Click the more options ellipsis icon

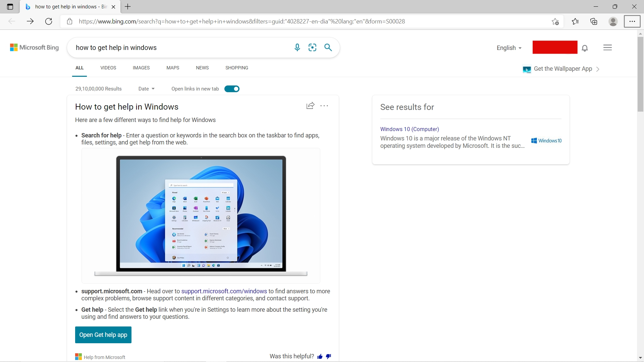click(x=324, y=105)
